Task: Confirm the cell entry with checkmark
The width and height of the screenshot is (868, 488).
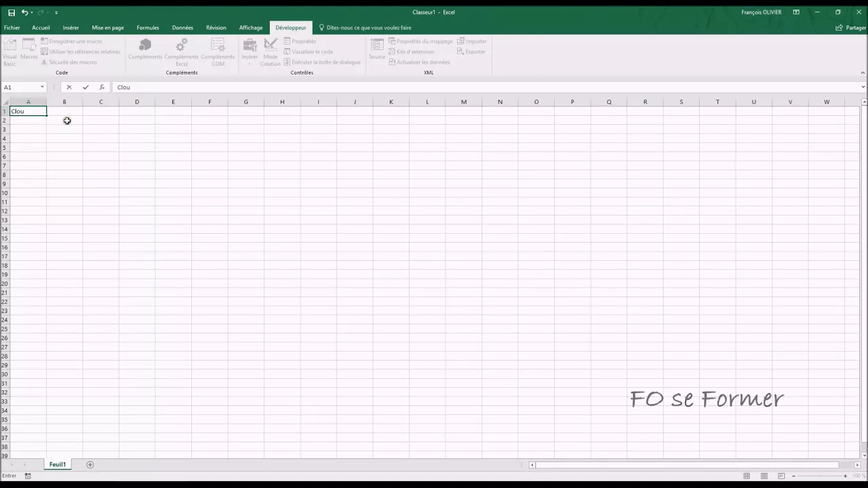Action: point(85,87)
